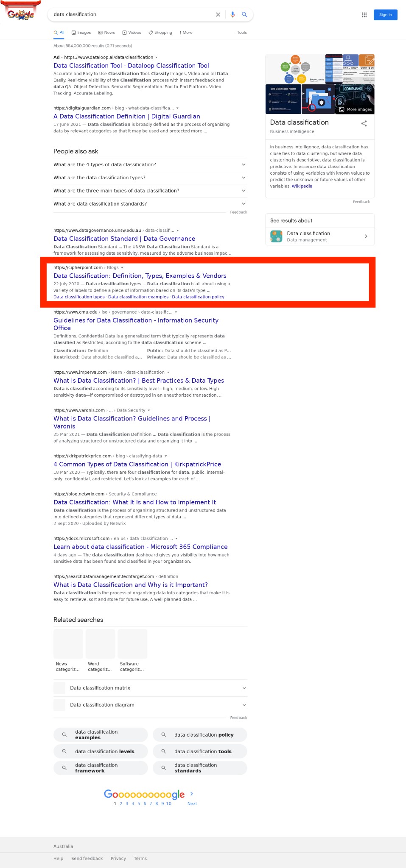Open TechTarget Why is it Important result

pos(131,585)
